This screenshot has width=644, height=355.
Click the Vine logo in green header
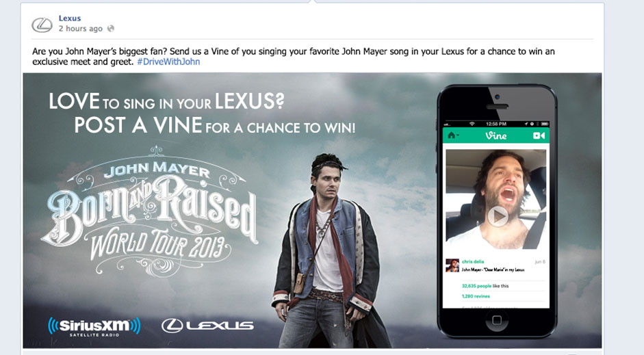tap(495, 135)
